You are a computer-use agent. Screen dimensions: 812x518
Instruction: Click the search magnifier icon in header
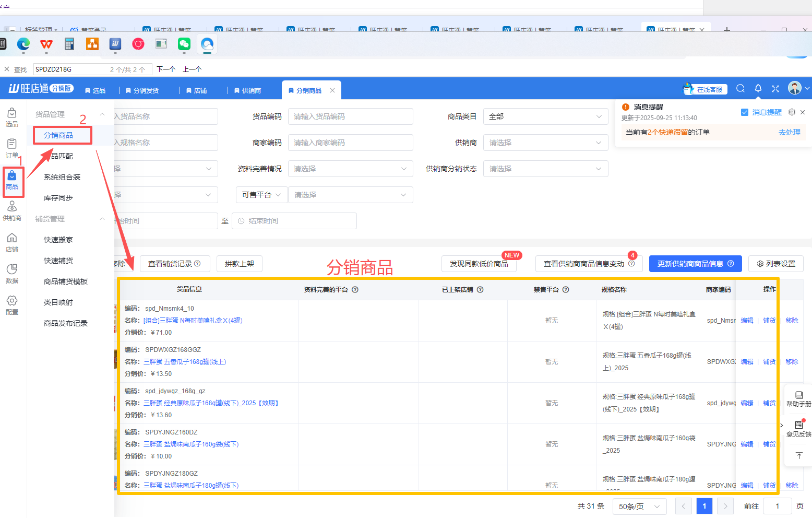(x=740, y=89)
